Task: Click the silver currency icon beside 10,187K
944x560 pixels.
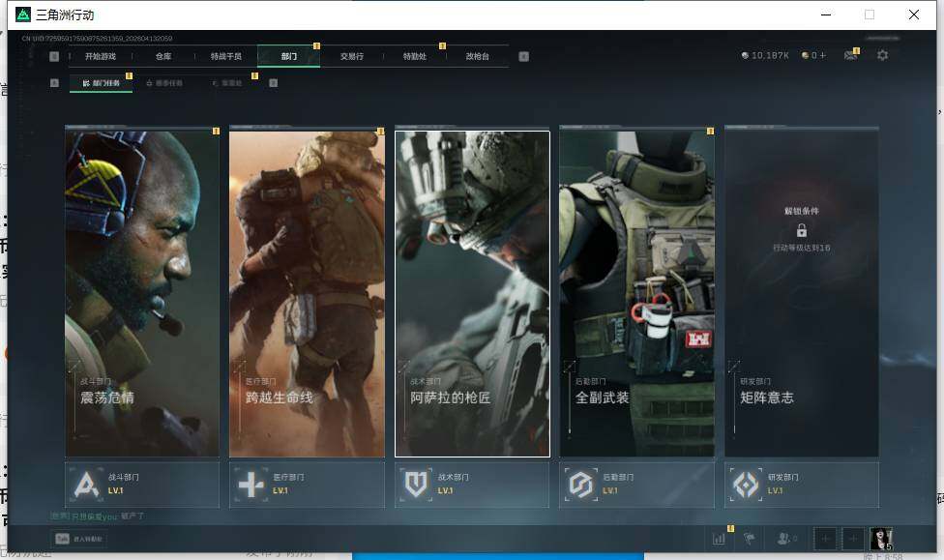Action: 745,55
